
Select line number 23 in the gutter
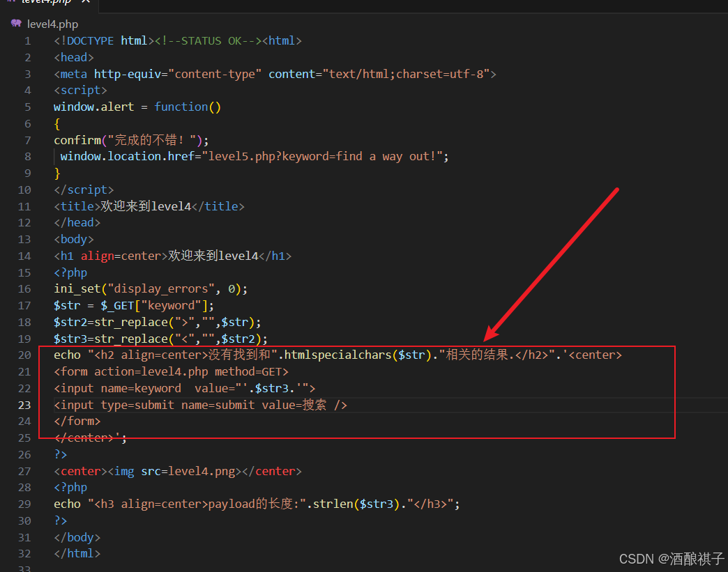coord(24,405)
